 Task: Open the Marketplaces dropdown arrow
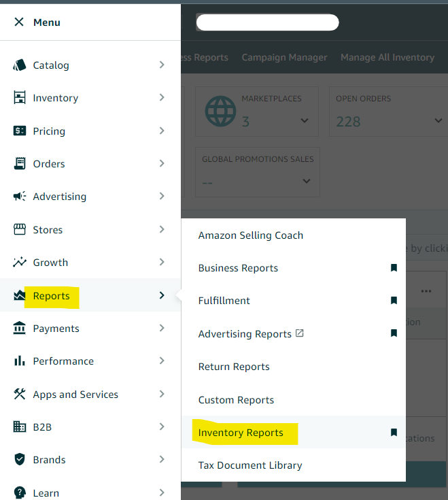(x=305, y=120)
